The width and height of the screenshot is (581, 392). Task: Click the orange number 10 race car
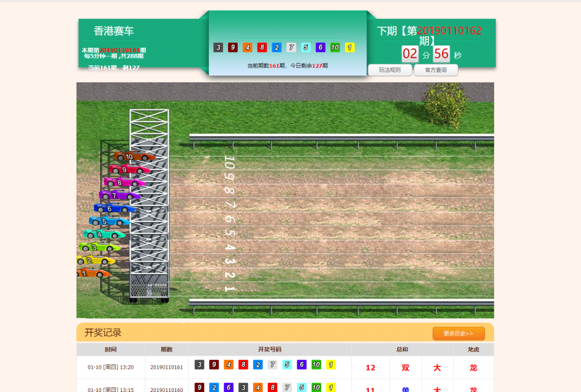pos(133,157)
